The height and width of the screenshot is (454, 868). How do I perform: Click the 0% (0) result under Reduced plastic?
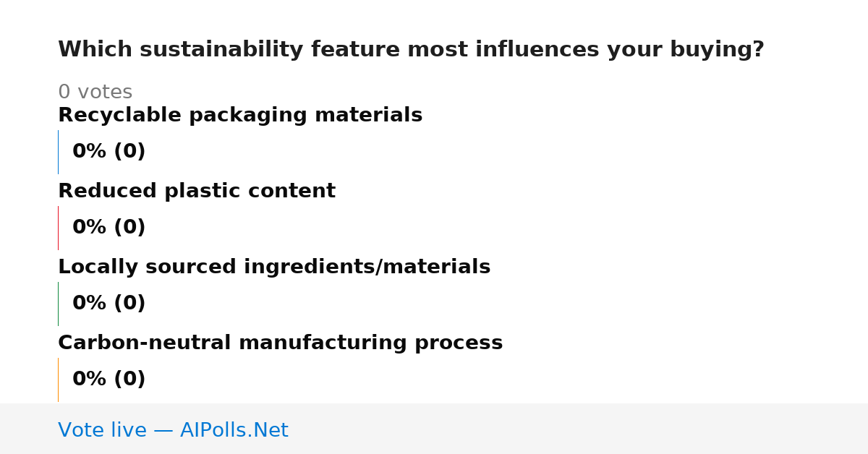tap(109, 228)
